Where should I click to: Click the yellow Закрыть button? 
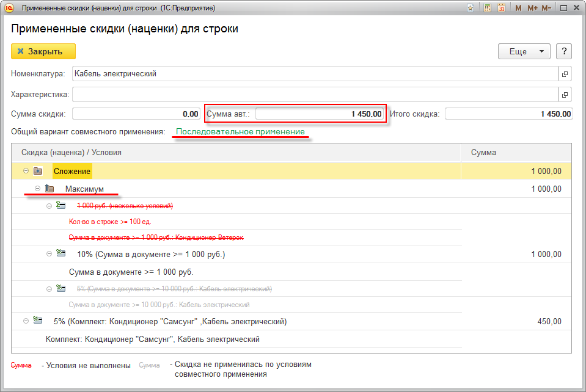pos(43,51)
